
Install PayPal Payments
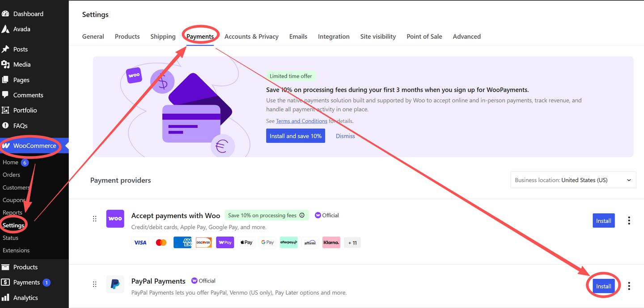click(x=604, y=286)
